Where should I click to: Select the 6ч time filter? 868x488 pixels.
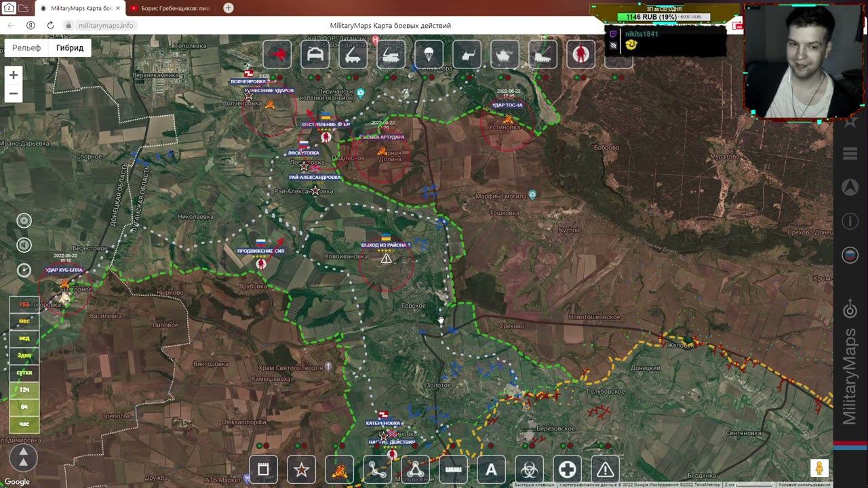coord(24,407)
